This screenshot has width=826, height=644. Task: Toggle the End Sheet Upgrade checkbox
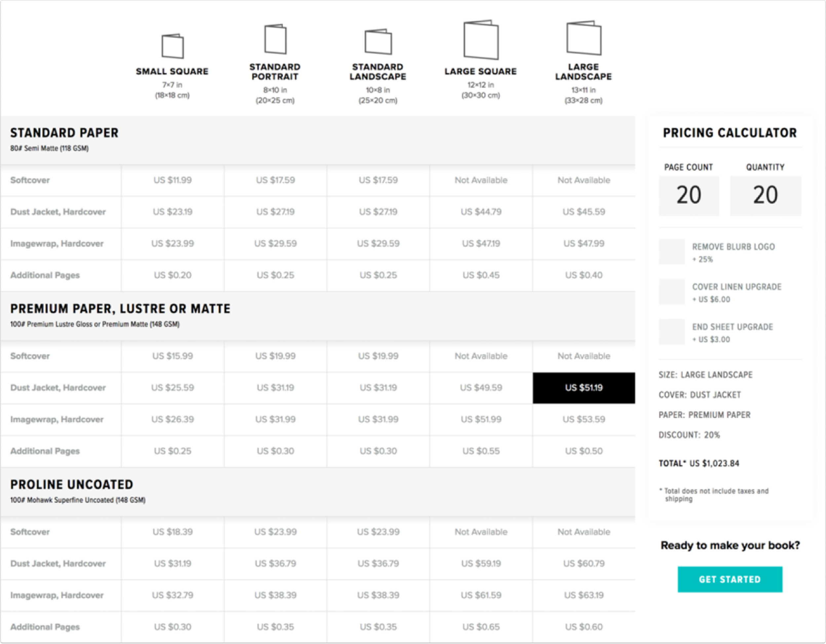click(672, 332)
